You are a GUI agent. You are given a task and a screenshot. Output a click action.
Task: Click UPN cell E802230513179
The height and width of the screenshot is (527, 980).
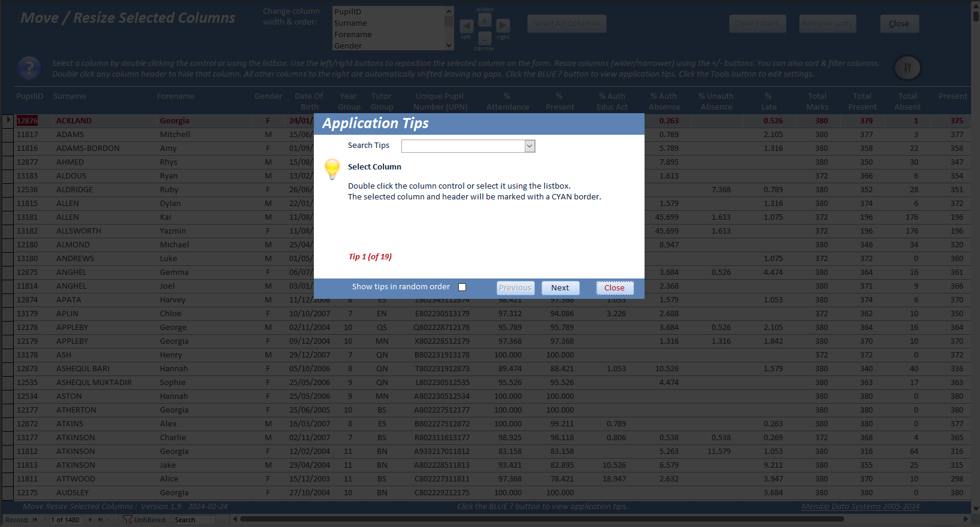point(442,314)
